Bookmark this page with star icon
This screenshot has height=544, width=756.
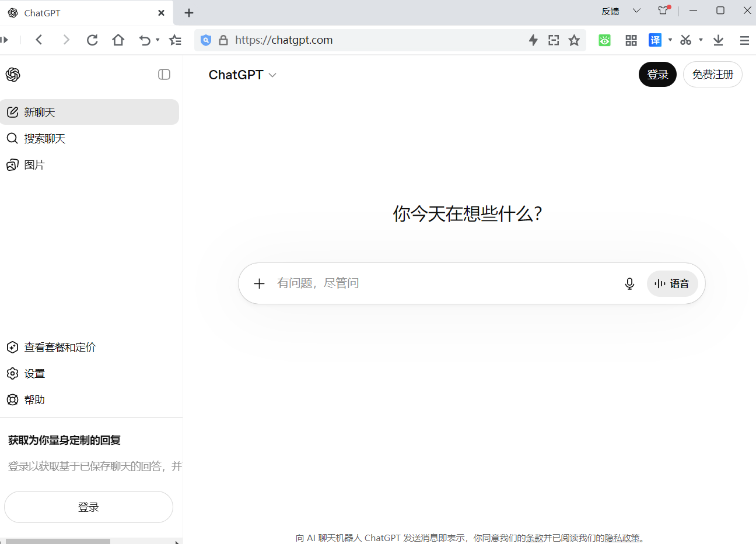[x=575, y=40]
